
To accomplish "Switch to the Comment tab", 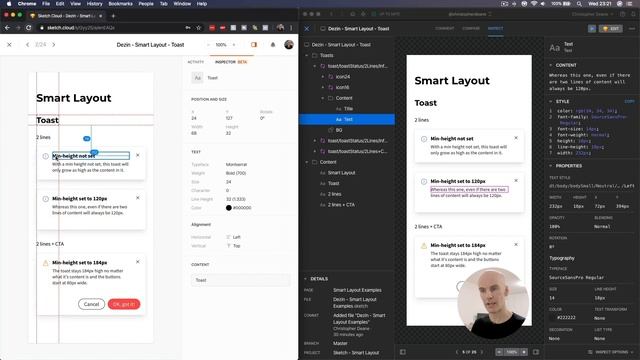I will click(x=444, y=29).
